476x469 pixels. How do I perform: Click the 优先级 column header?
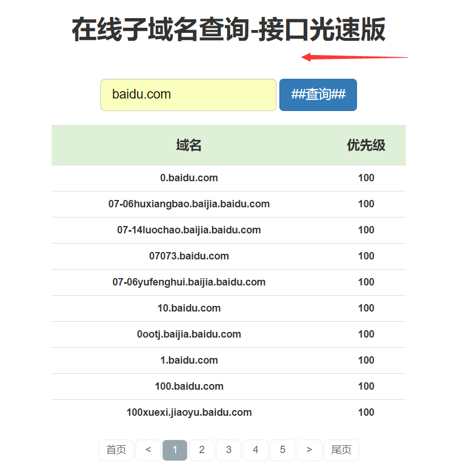tap(366, 146)
